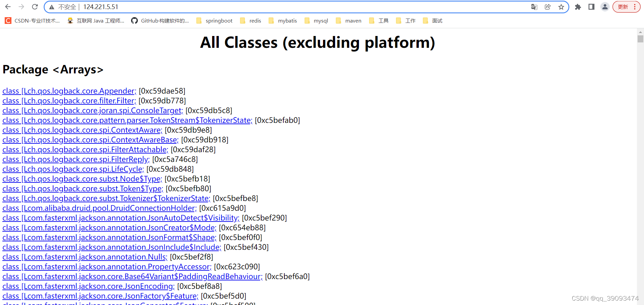Open the JsonFormat$Shape class link

110,237
